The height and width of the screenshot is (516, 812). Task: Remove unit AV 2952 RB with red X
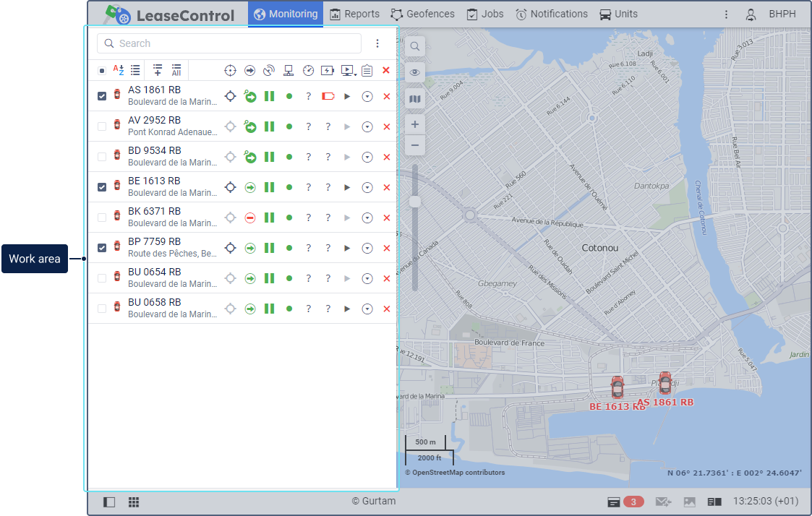(386, 126)
